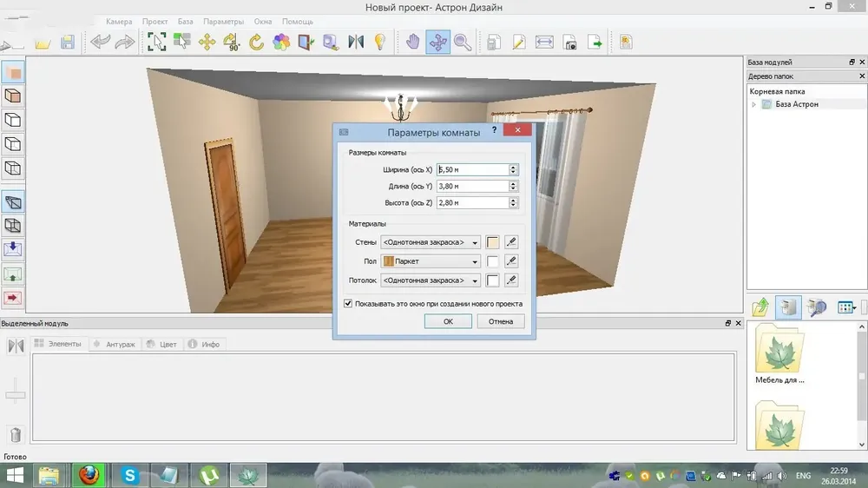Click the light bulb lighting icon

(x=380, y=42)
